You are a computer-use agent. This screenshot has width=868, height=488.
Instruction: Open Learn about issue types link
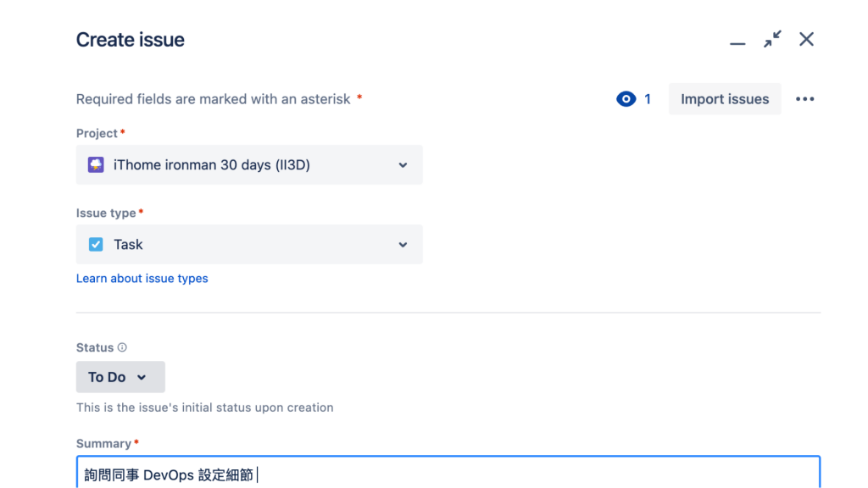pos(142,279)
